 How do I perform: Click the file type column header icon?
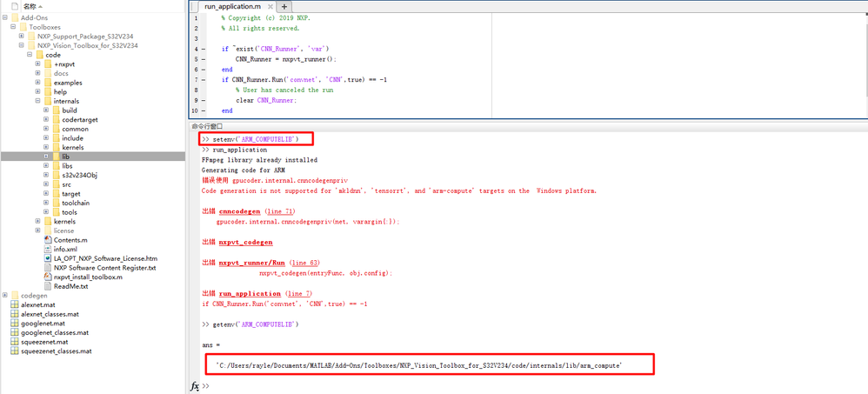click(x=15, y=6)
